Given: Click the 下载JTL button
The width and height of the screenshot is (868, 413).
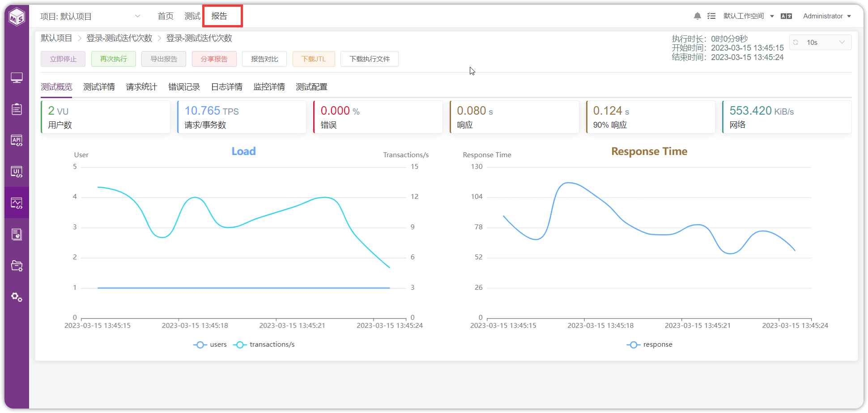Looking at the screenshot, I should pos(314,59).
